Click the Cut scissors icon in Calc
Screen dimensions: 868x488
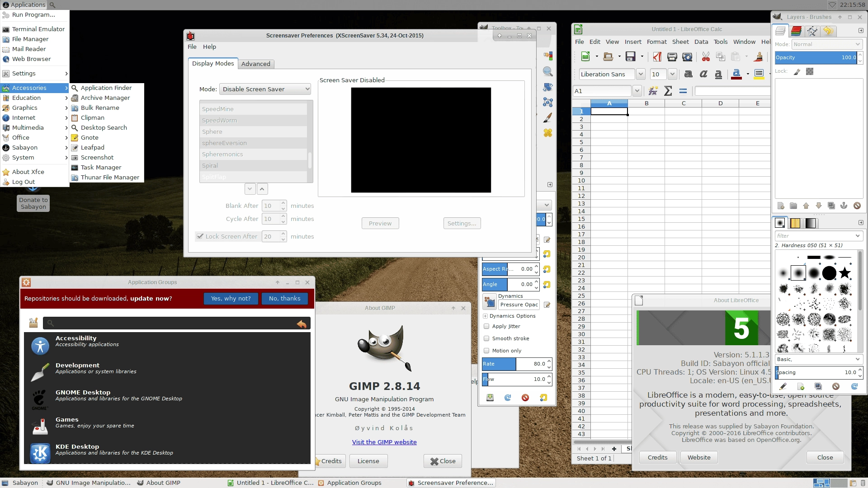tap(706, 56)
